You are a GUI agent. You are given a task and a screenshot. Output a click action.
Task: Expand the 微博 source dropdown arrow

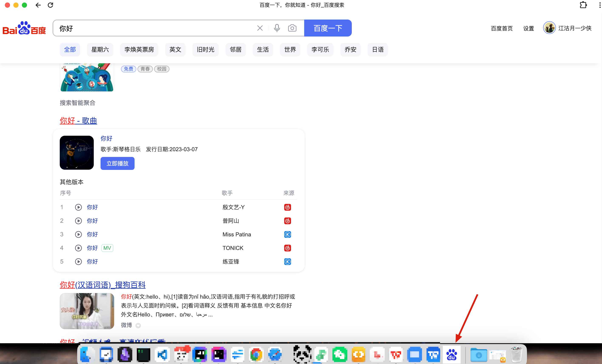point(138,325)
